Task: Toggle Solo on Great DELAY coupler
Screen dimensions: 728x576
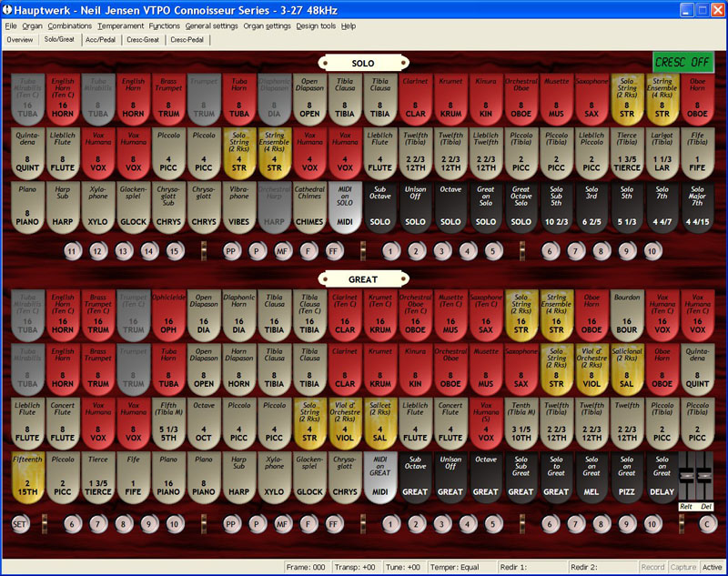Action: tap(662, 478)
